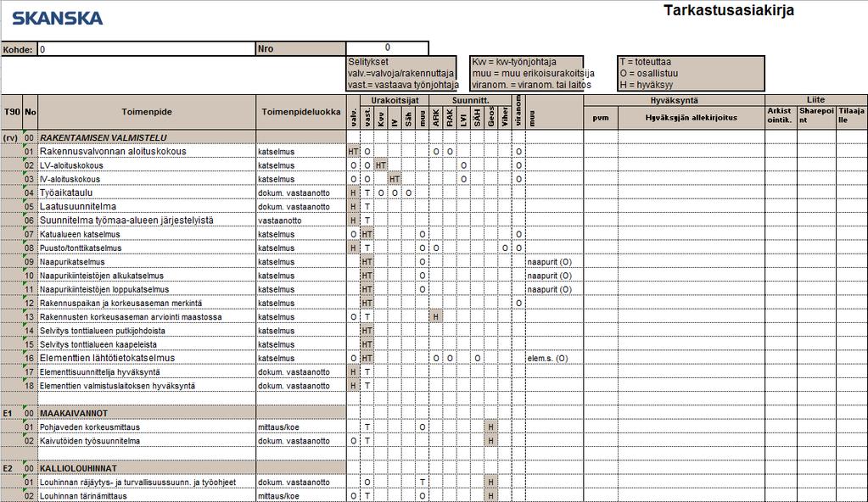The height and width of the screenshot is (502, 868).
Task: Select the Toimenpide column header
Action: pyautogui.click(x=147, y=112)
